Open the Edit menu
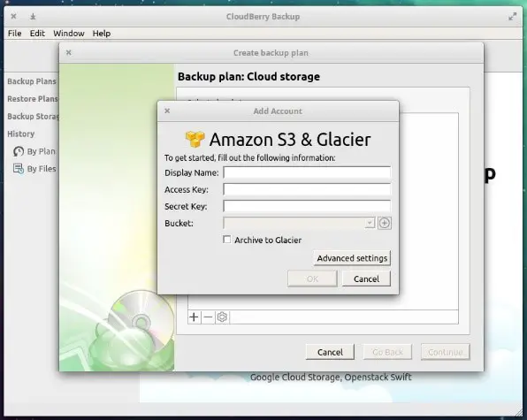This screenshot has height=420, width=527. (x=37, y=34)
